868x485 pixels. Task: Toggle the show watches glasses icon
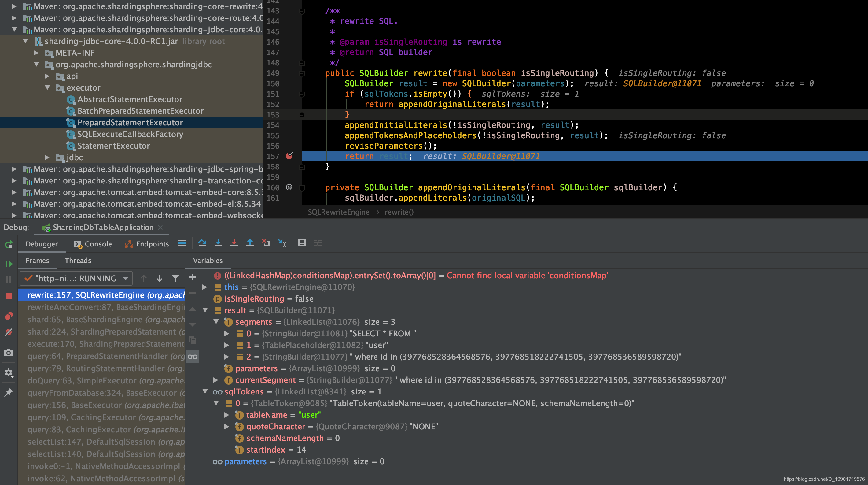point(193,357)
